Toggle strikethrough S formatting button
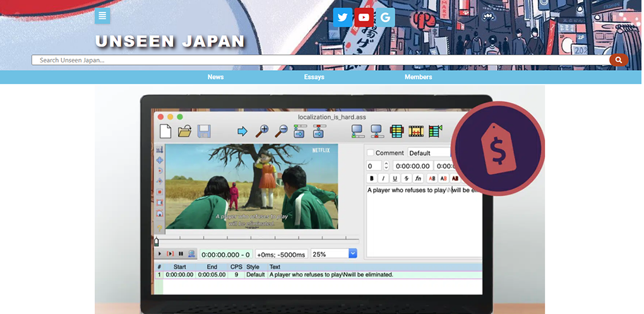 (406, 178)
